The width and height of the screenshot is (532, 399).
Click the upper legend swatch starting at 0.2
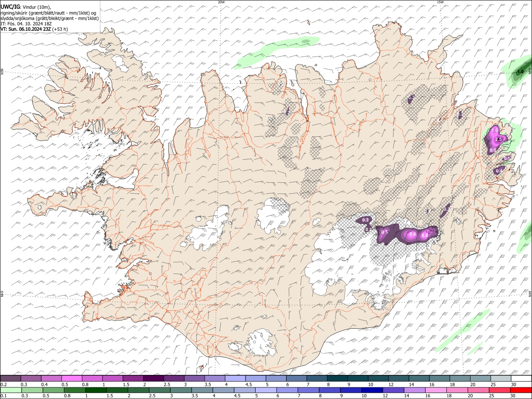pos(10,379)
